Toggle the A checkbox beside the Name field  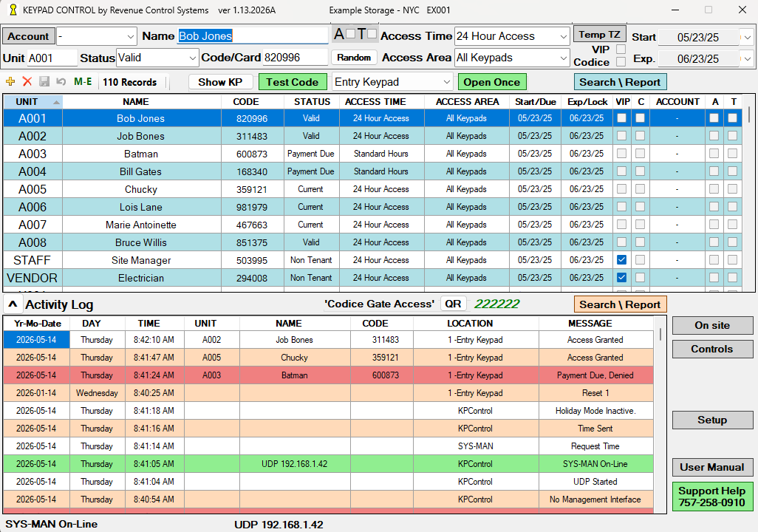[350, 34]
